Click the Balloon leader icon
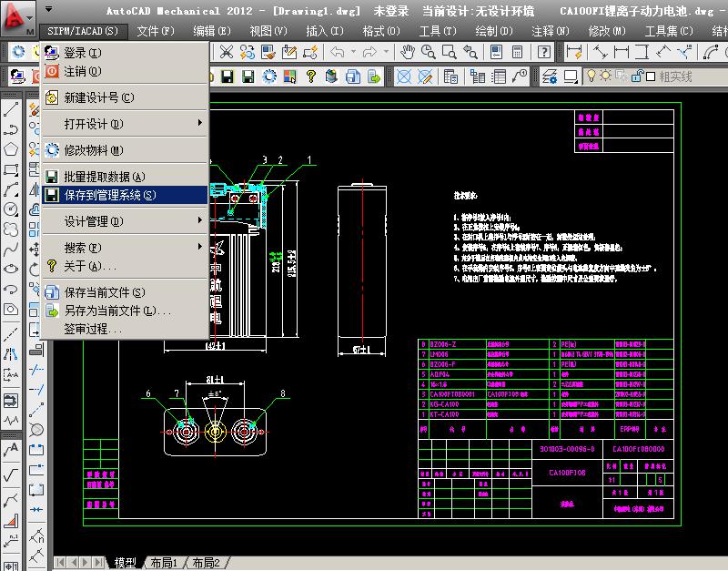The image size is (728, 571). tap(520, 76)
